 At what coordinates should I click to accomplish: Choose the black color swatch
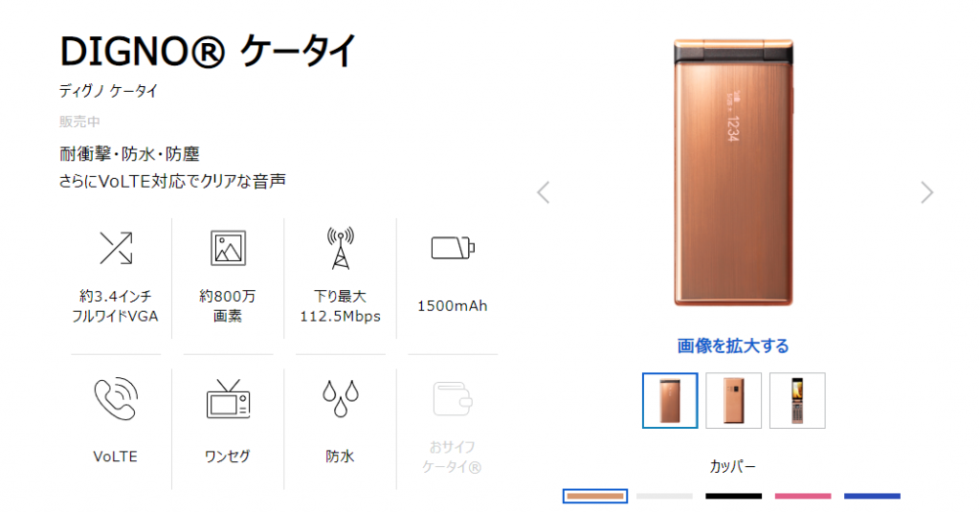coord(734,496)
